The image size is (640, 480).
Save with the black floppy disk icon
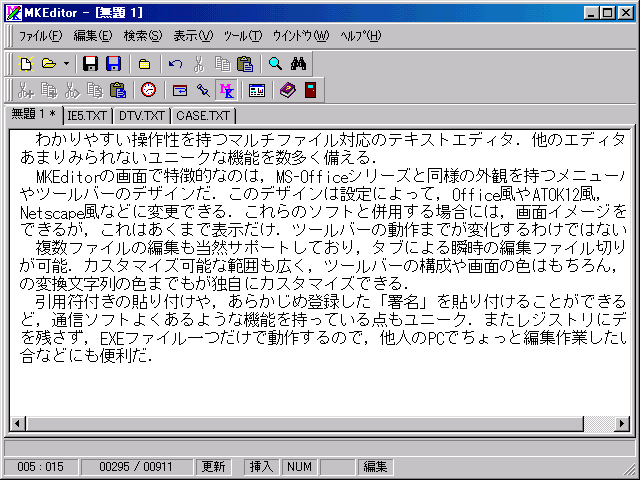click(x=90, y=64)
